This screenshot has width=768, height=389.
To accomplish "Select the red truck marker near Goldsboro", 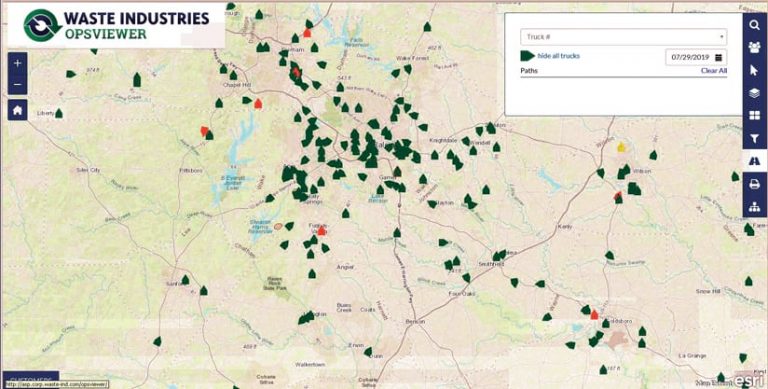I will pos(594,315).
